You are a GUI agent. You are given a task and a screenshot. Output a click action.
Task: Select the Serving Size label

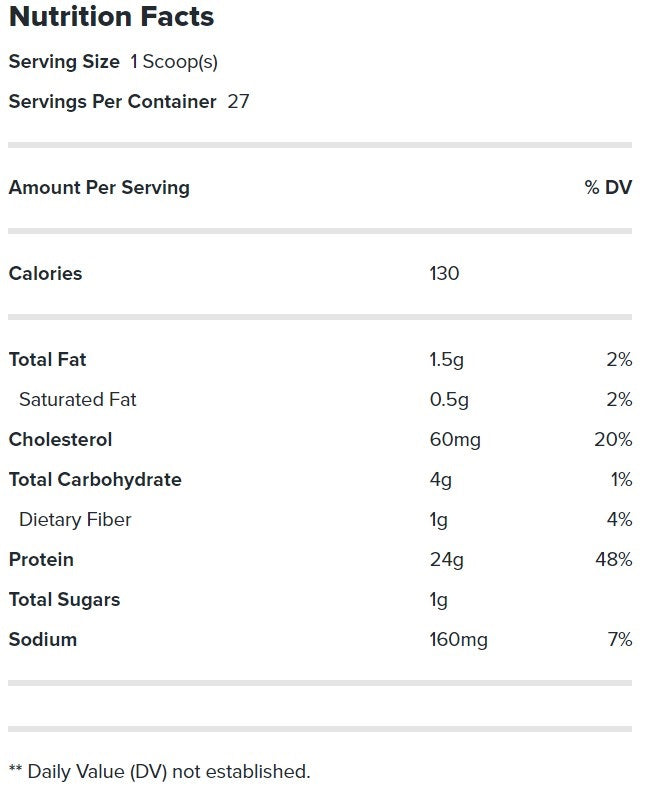click(x=64, y=62)
